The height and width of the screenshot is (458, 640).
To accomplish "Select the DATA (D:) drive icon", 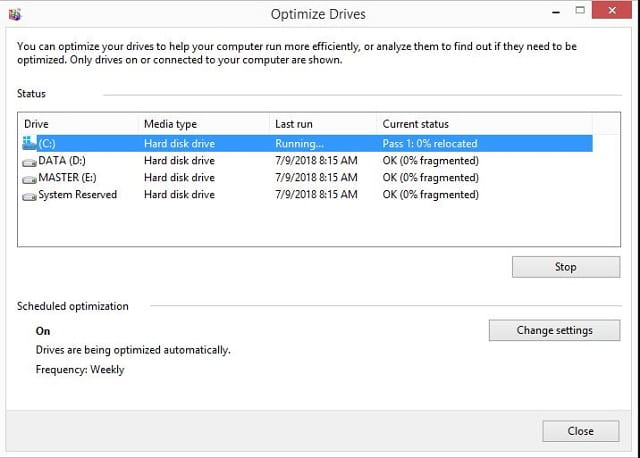I will [29, 162].
